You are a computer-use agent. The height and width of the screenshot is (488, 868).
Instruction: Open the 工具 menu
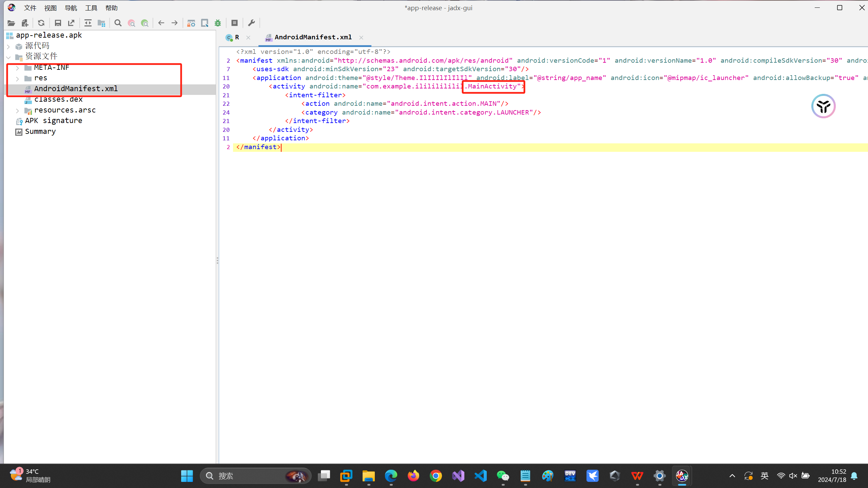(x=91, y=8)
